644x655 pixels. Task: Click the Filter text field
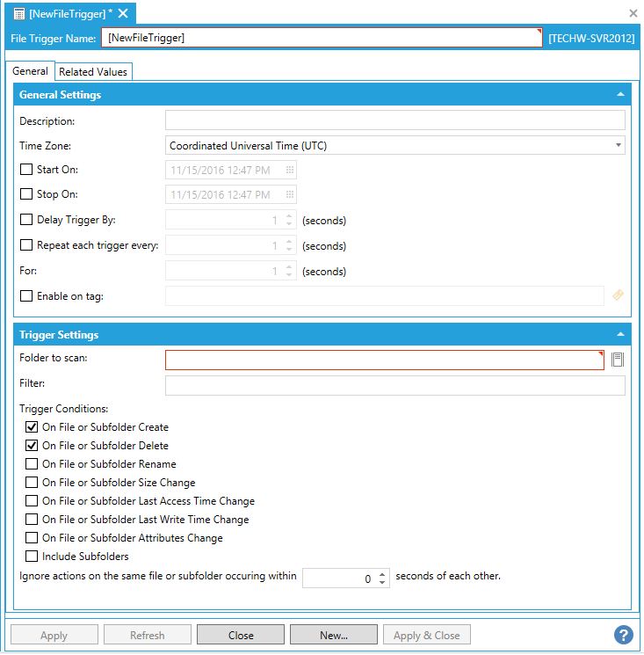pos(394,385)
